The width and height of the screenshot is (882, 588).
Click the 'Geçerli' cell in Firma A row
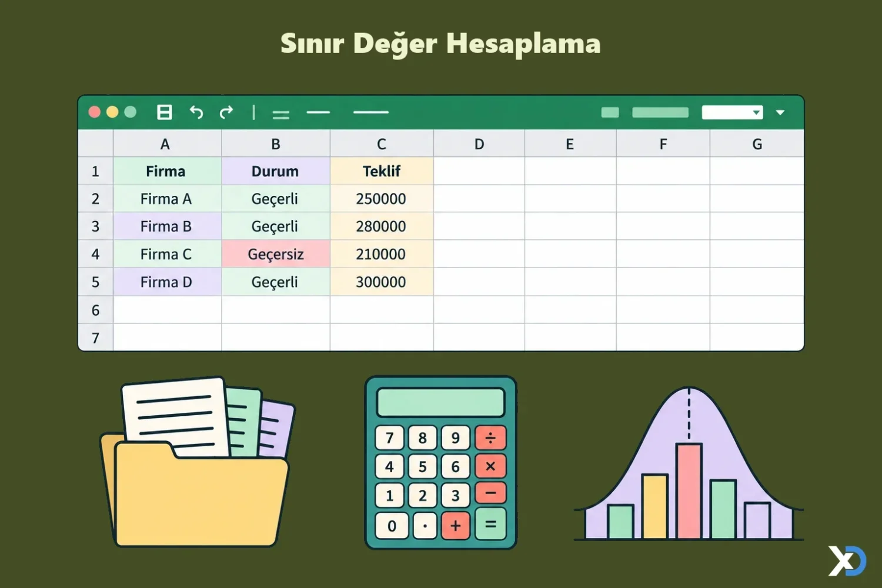click(276, 199)
